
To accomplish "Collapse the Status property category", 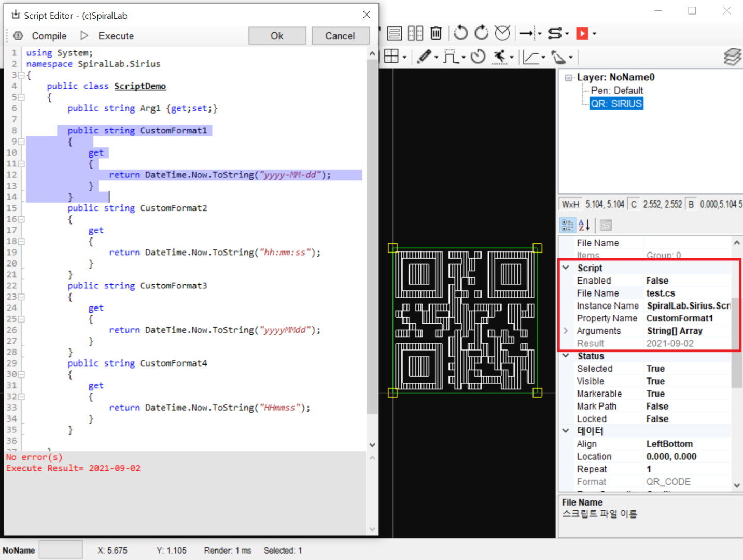I will coord(566,356).
